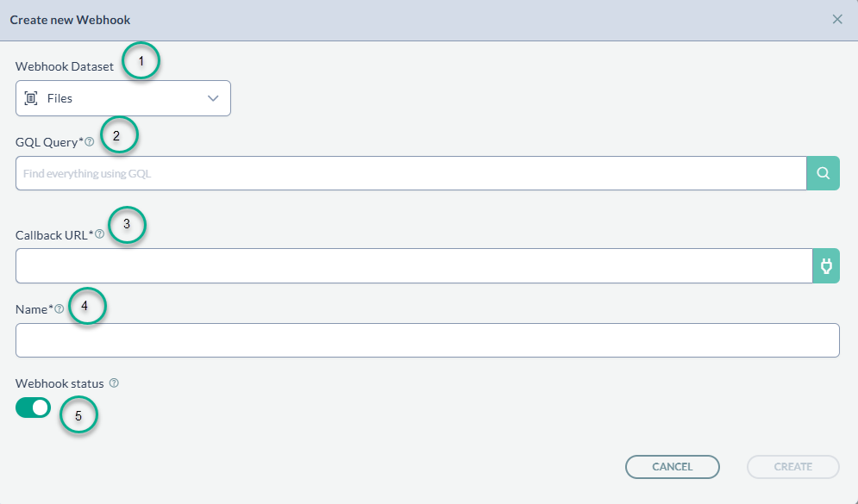The height and width of the screenshot is (504, 858).
Task: Select the Name text field
Action: tap(428, 340)
